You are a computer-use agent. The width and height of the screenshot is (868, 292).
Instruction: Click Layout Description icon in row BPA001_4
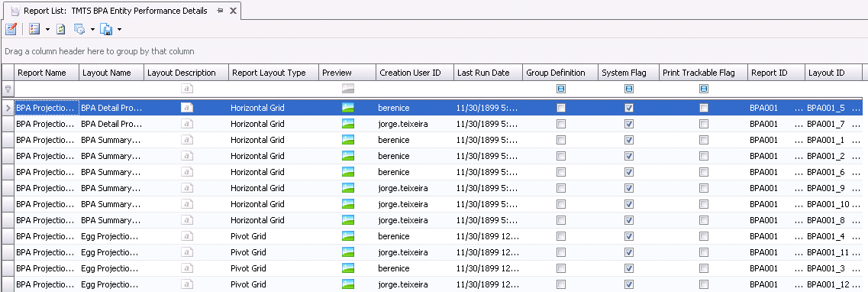coord(187,236)
